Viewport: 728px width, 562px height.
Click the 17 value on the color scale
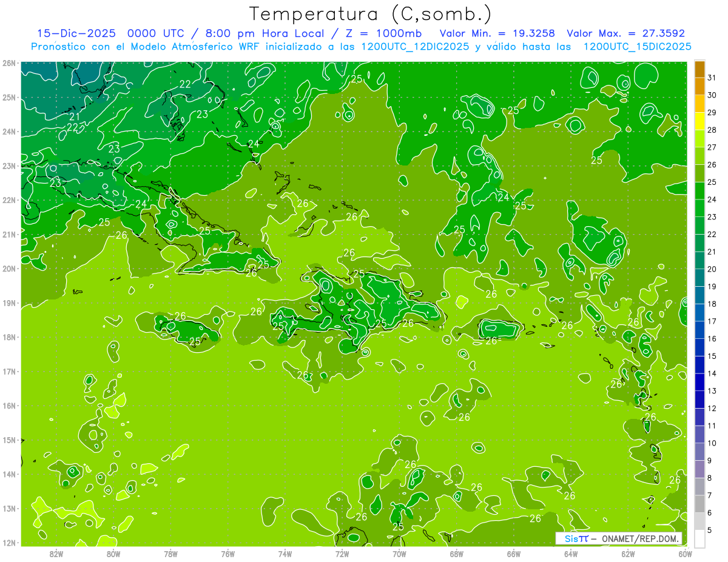click(712, 321)
